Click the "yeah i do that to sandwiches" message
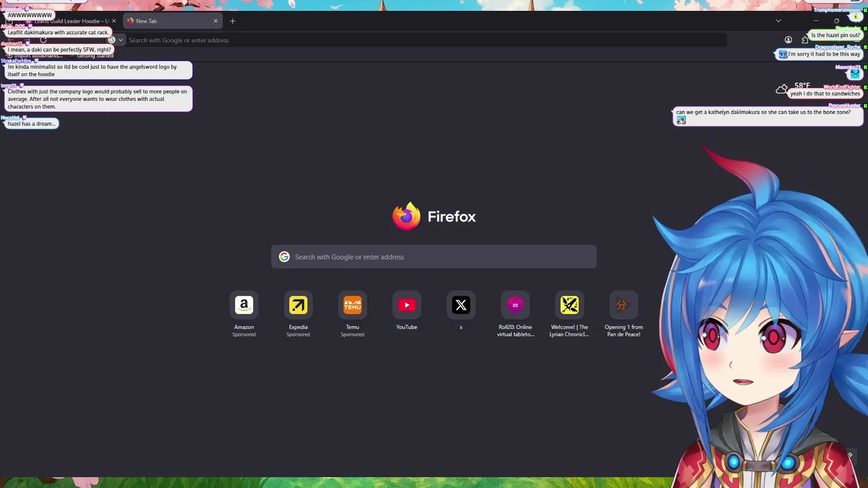 [x=825, y=94]
